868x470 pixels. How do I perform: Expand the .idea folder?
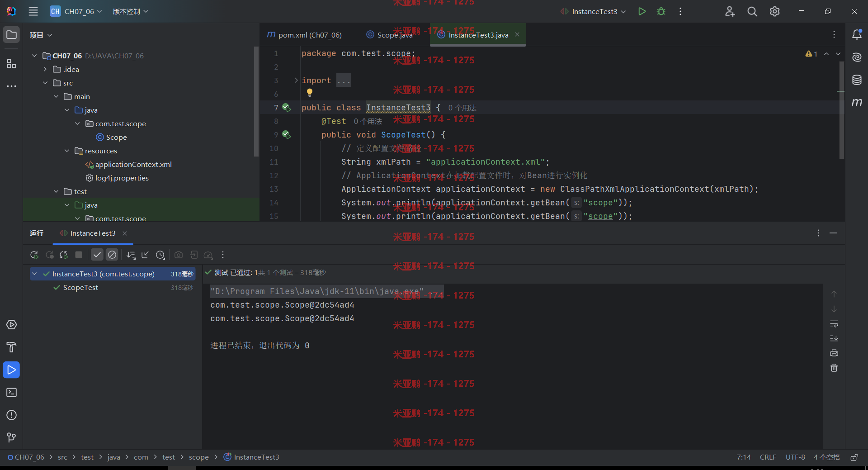[x=45, y=69]
